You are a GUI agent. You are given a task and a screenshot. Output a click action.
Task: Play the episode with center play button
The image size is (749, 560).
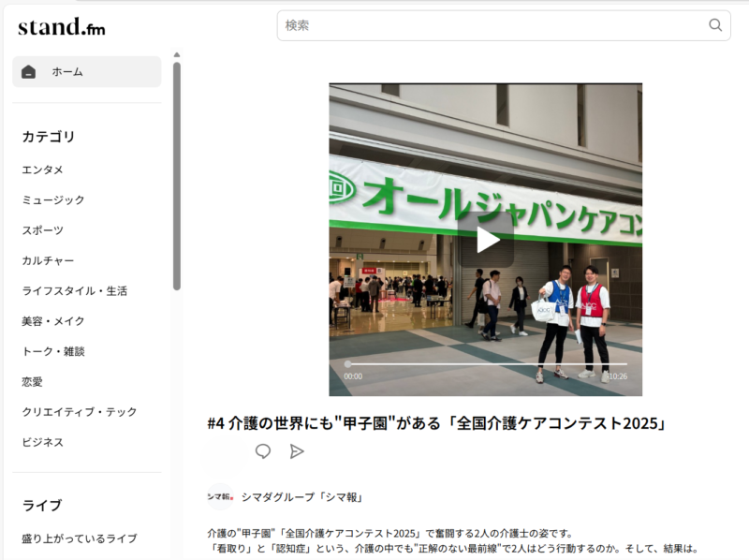click(486, 240)
